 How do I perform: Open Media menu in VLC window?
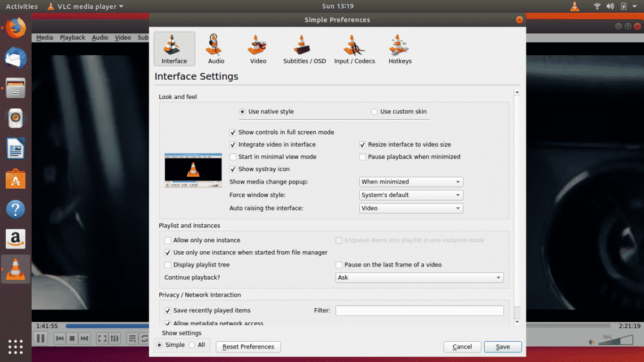pyautogui.click(x=45, y=37)
